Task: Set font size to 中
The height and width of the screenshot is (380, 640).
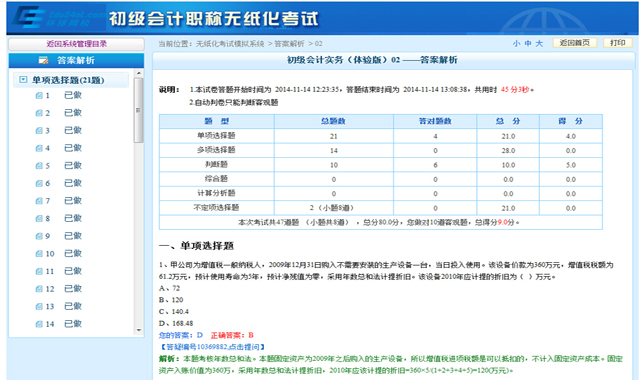Action: (528, 43)
